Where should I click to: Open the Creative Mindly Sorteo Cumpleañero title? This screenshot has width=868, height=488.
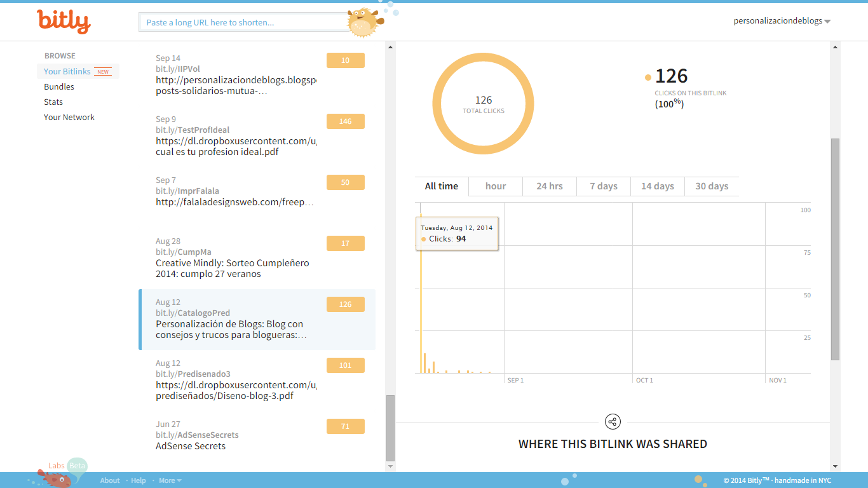coord(233,268)
